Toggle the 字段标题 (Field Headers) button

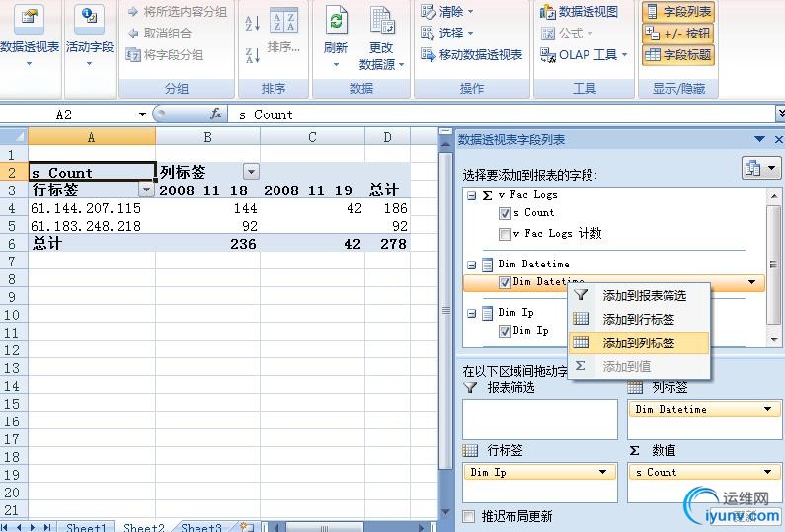coord(677,54)
